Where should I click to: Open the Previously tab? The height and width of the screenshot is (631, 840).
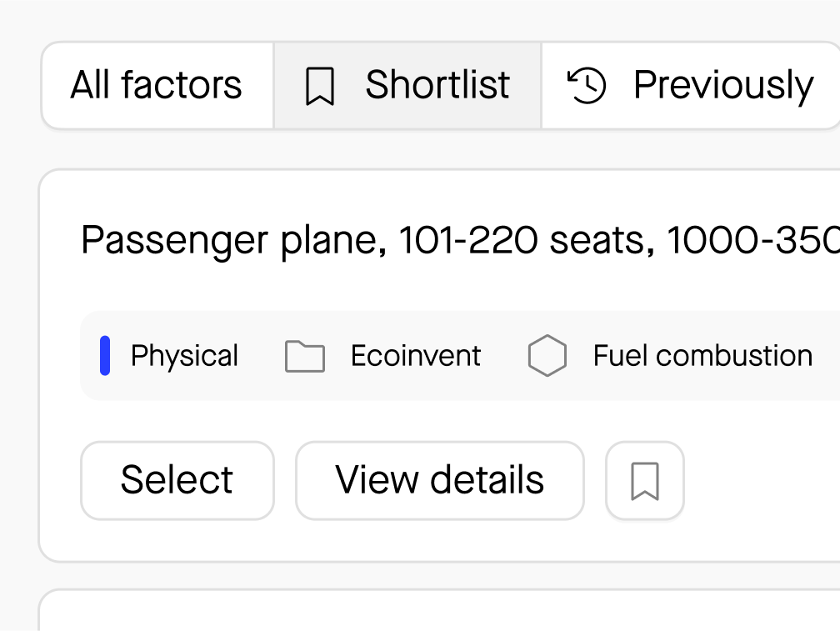(x=692, y=86)
